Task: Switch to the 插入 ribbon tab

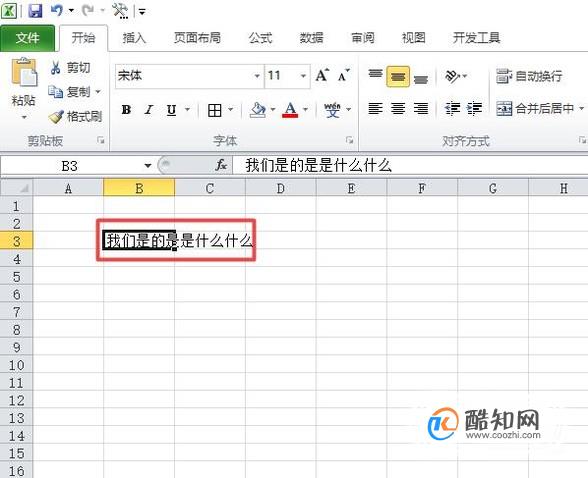Action: 134,38
